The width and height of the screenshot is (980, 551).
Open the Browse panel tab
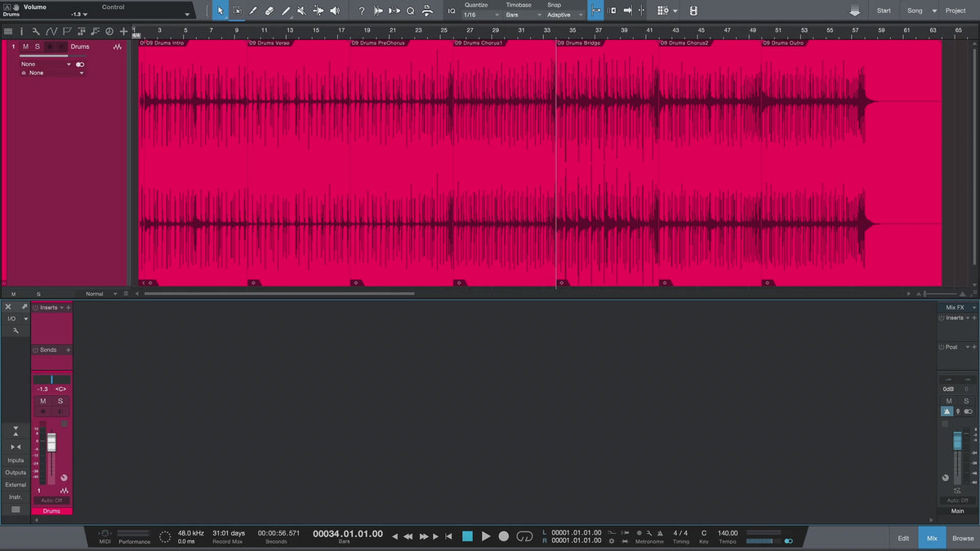(963, 538)
